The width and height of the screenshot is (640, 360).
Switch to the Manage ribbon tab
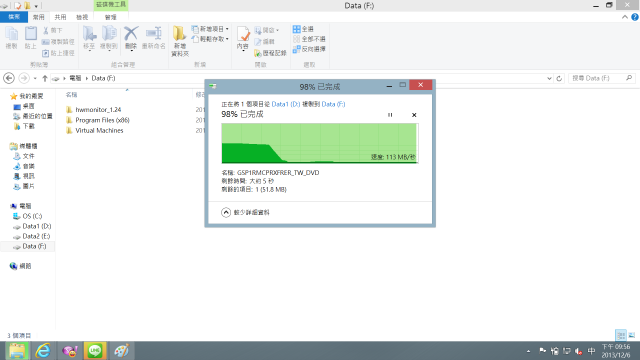point(111,17)
